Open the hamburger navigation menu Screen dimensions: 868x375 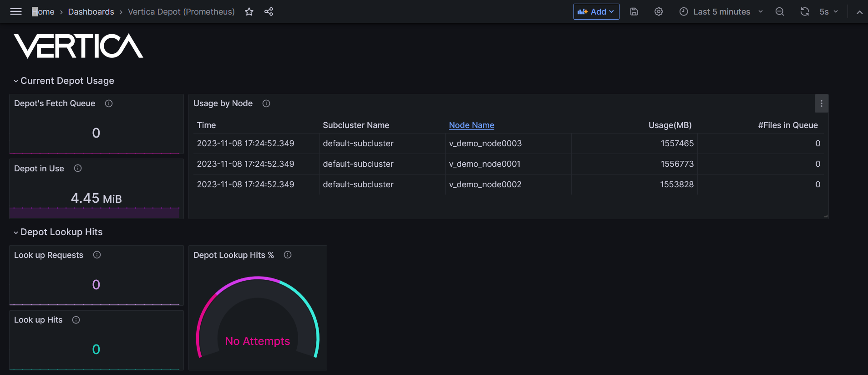point(16,12)
